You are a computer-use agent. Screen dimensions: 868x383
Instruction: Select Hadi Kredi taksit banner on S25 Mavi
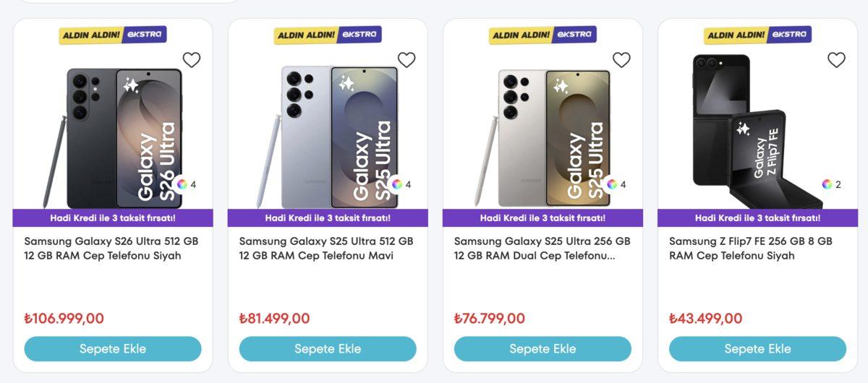click(x=328, y=218)
